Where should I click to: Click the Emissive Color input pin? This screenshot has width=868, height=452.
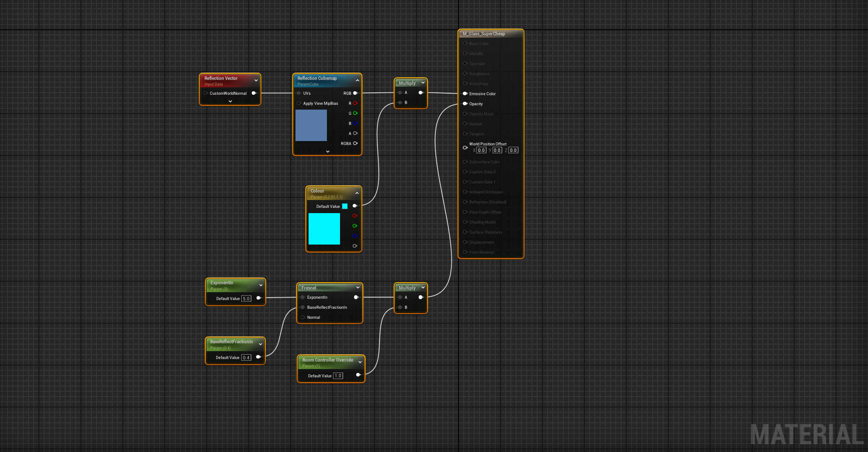pyautogui.click(x=465, y=93)
